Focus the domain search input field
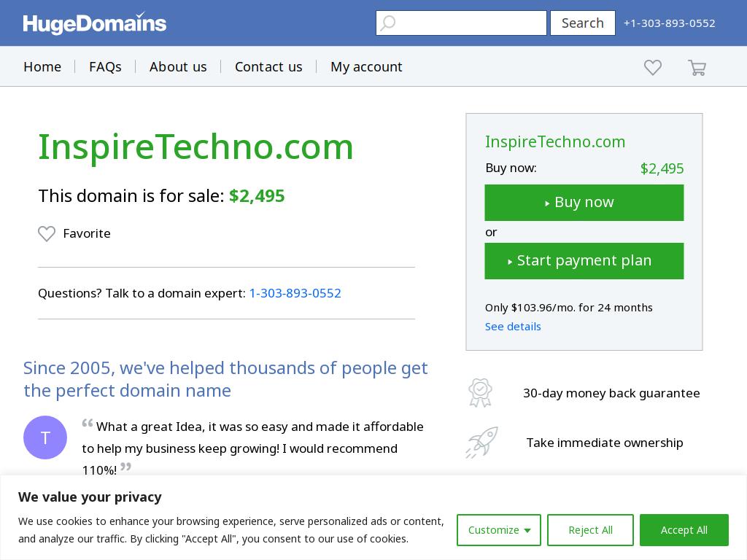 (x=461, y=23)
